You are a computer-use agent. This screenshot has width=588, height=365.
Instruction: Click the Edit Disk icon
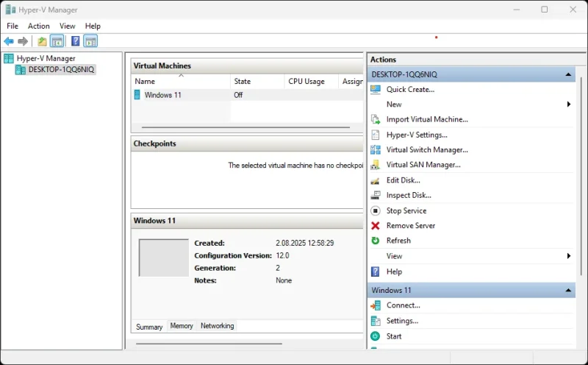click(375, 180)
